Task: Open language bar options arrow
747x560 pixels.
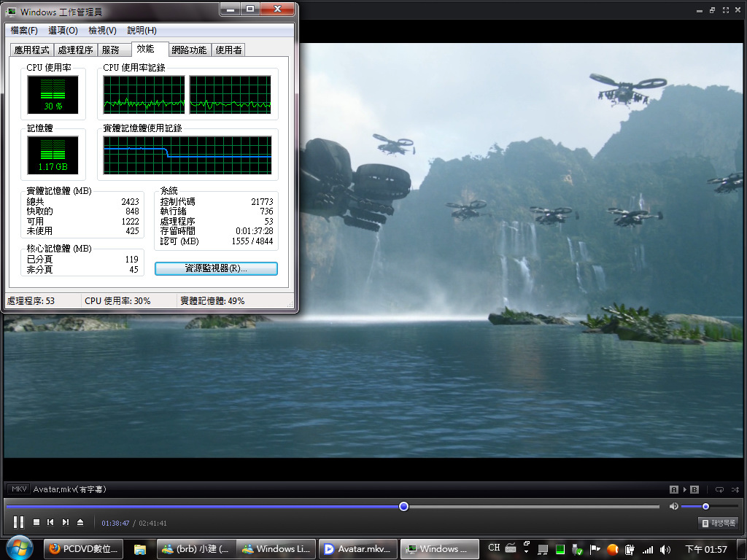Action: click(527, 551)
